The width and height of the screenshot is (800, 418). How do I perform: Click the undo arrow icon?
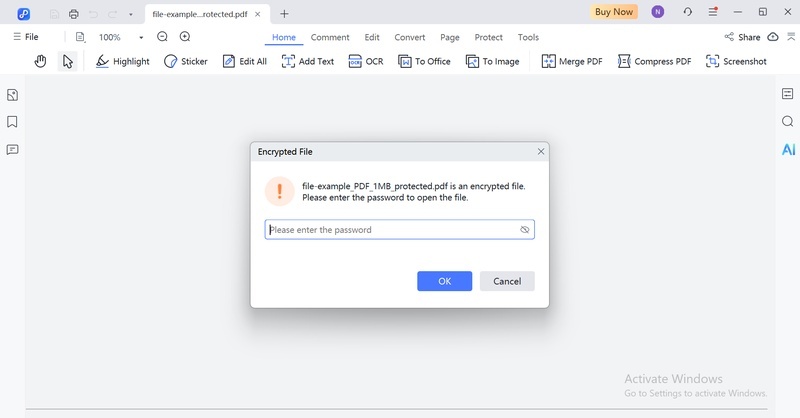point(93,14)
